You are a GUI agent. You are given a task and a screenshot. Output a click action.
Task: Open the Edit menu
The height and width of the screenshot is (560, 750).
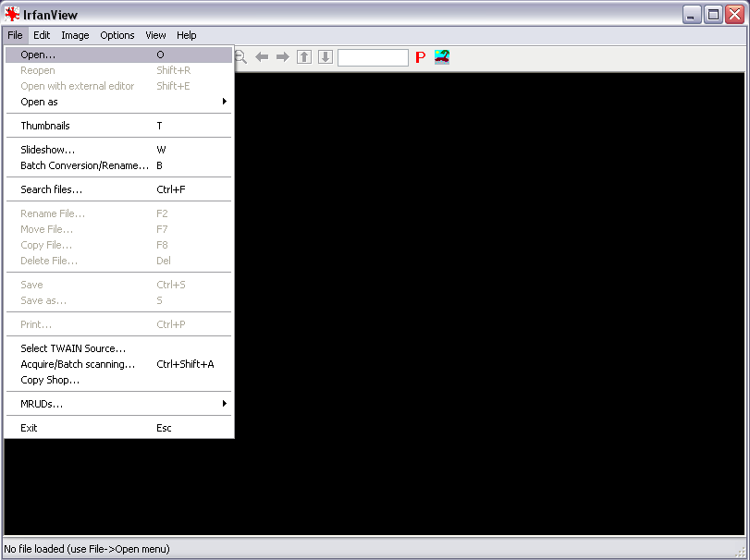42,35
